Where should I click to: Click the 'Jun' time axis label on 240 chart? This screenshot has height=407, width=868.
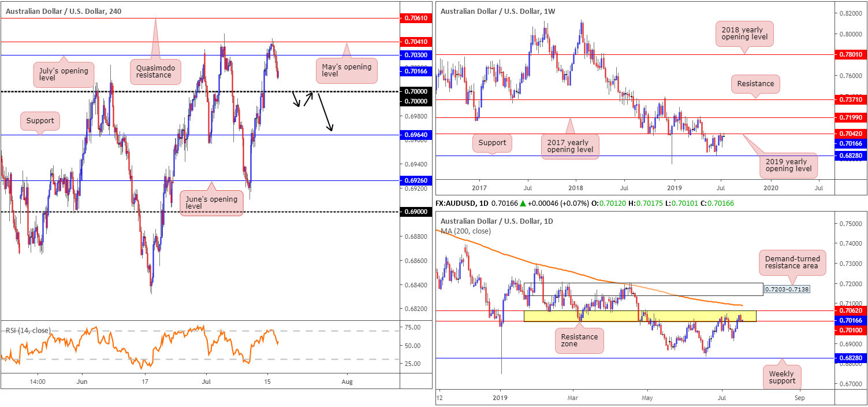click(x=81, y=382)
